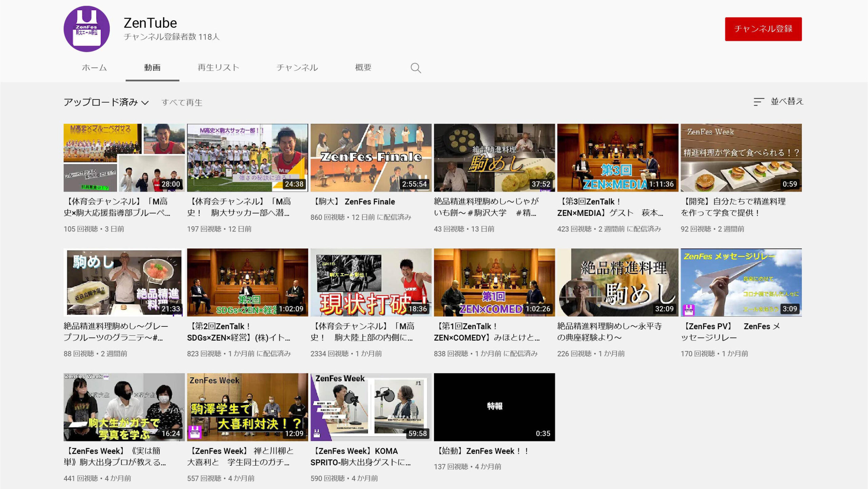Click the 【駒大】ZenFes Finale title
Screen dimensions: 868x489
[353, 202]
